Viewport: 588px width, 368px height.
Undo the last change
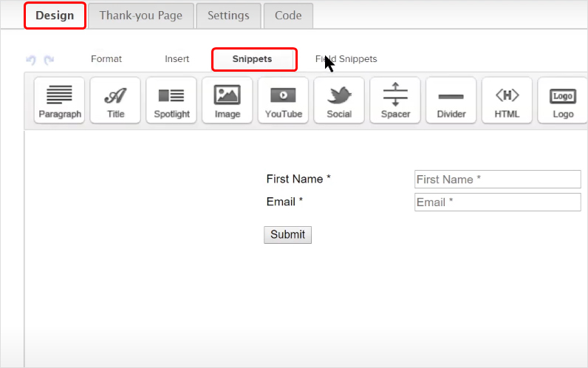[x=31, y=59]
